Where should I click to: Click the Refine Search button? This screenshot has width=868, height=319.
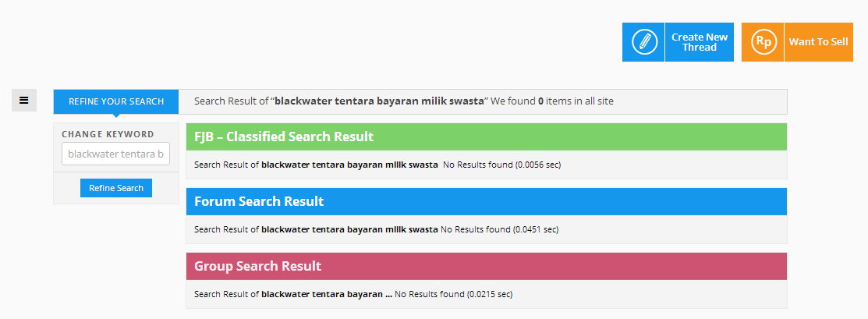coord(116,188)
